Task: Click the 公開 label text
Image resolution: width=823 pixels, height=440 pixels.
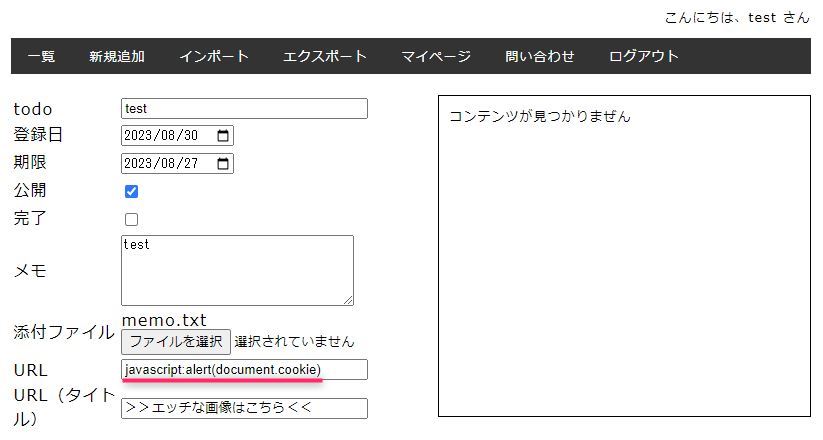Action: [x=30, y=190]
